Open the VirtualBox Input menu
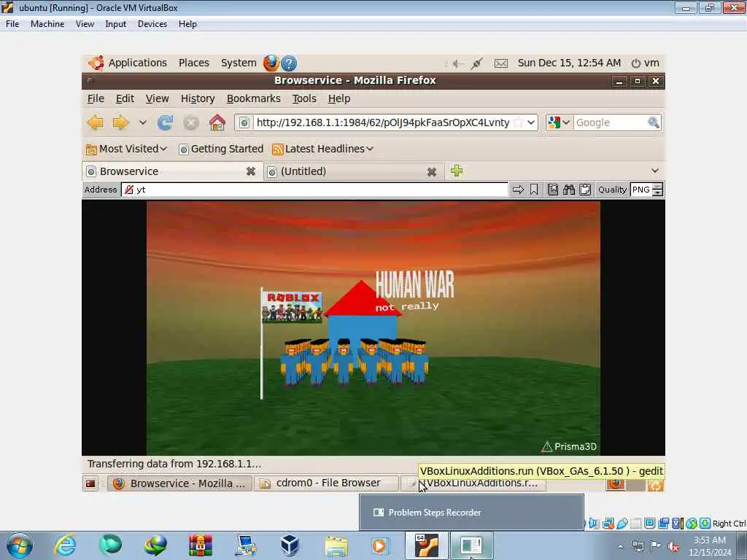Screen dimensions: 747x560 116,24
